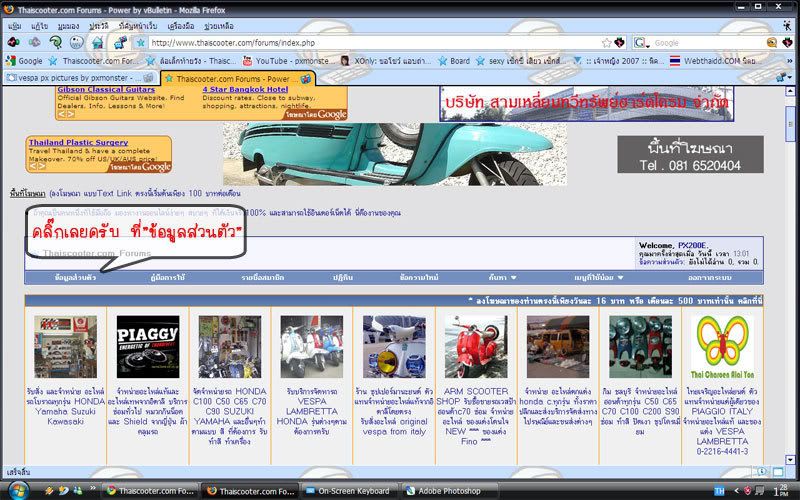Switch to the vespa px pictures tab
Screen dimensions: 800x500
pyautogui.click(x=80, y=78)
